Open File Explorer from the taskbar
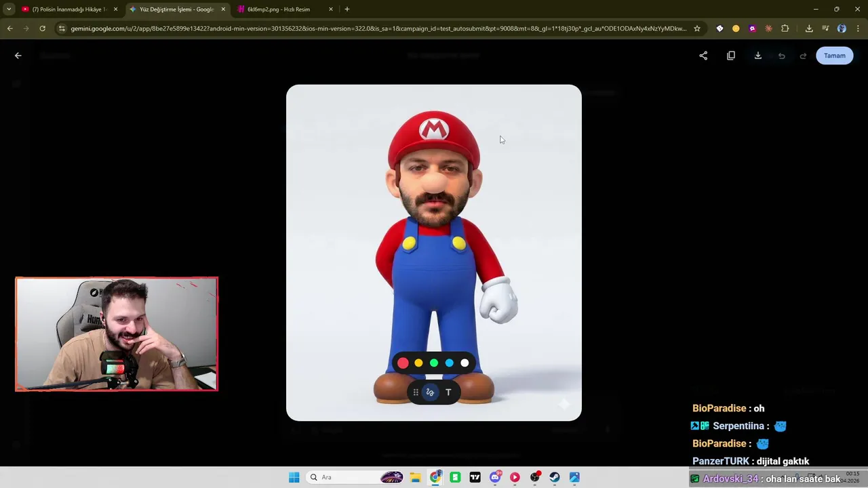This screenshot has width=868, height=488. click(x=415, y=477)
